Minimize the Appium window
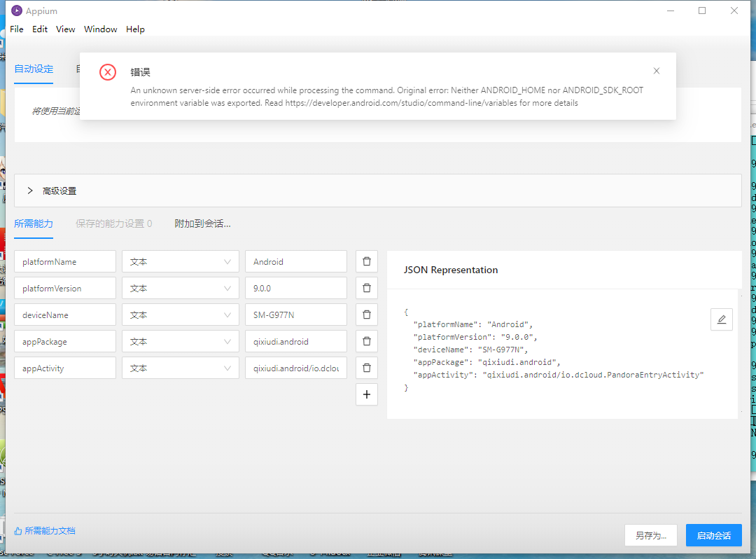The image size is (756, 559). (x=670, y=11)
